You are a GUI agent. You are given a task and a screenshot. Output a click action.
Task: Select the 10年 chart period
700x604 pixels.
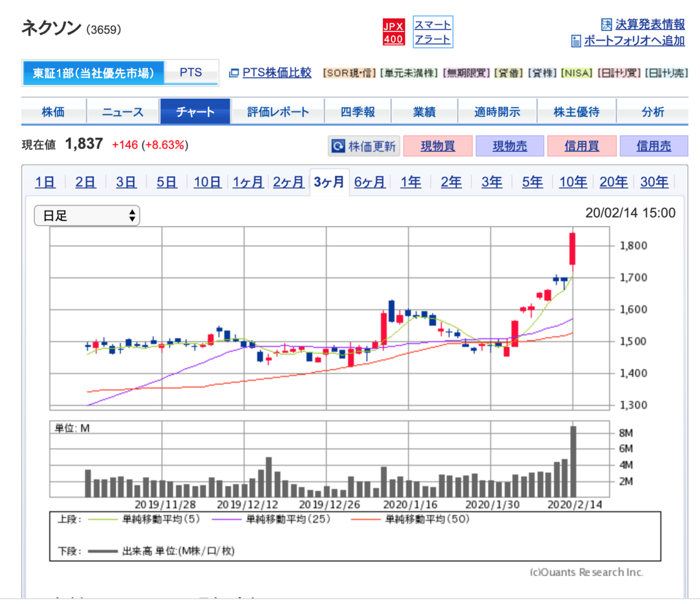(573, 182)
